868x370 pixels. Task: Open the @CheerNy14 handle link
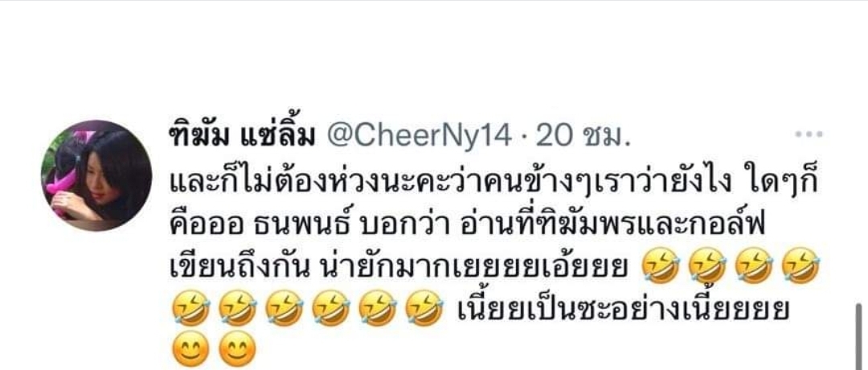[420, 137]
